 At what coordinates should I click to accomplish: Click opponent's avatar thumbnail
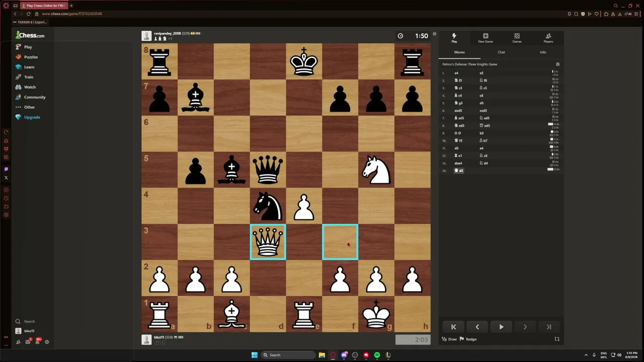pyautogui.click(x=146, y=36)
